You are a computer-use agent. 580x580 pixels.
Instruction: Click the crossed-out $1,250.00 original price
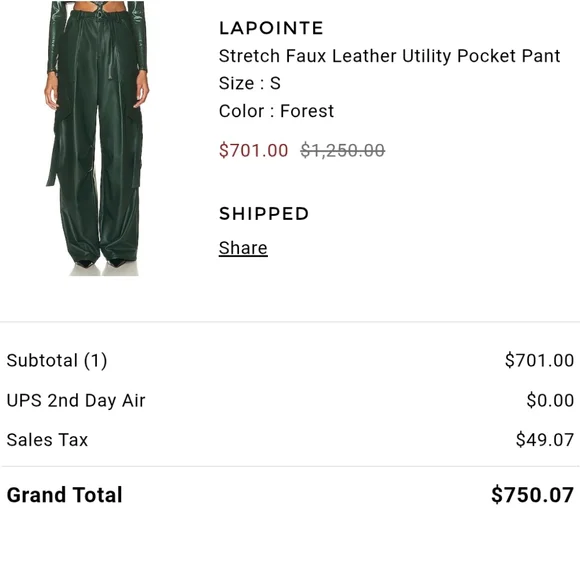coord(343,151)
